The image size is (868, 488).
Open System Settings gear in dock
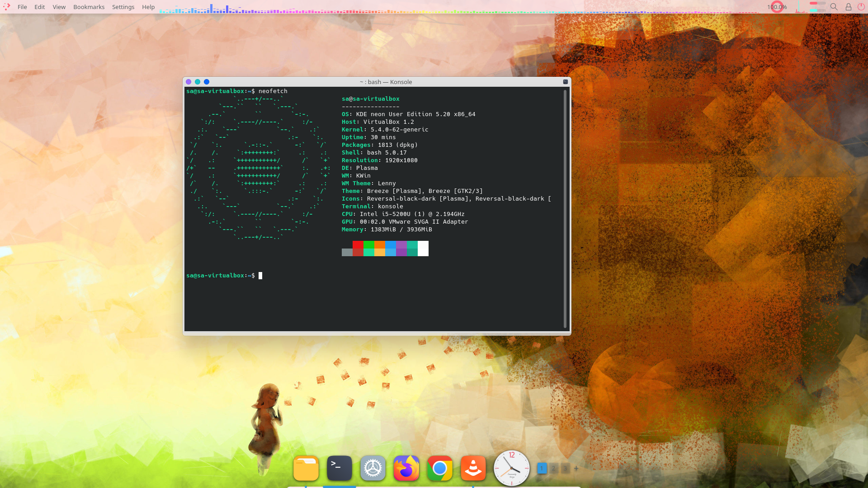[373, 468]
